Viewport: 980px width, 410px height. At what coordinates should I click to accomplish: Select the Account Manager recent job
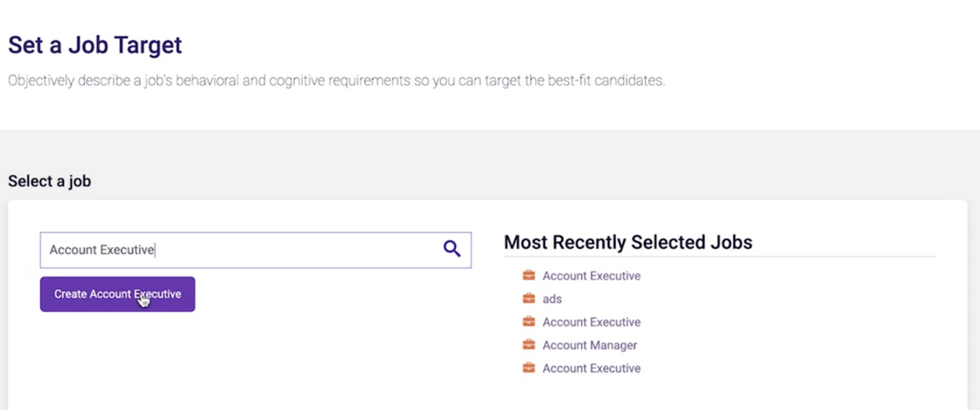click(x=590, y=345)
